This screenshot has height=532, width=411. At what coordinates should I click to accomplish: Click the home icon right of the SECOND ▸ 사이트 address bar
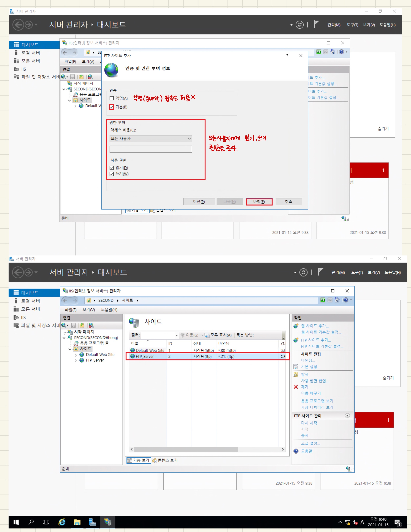coord(337,300)
